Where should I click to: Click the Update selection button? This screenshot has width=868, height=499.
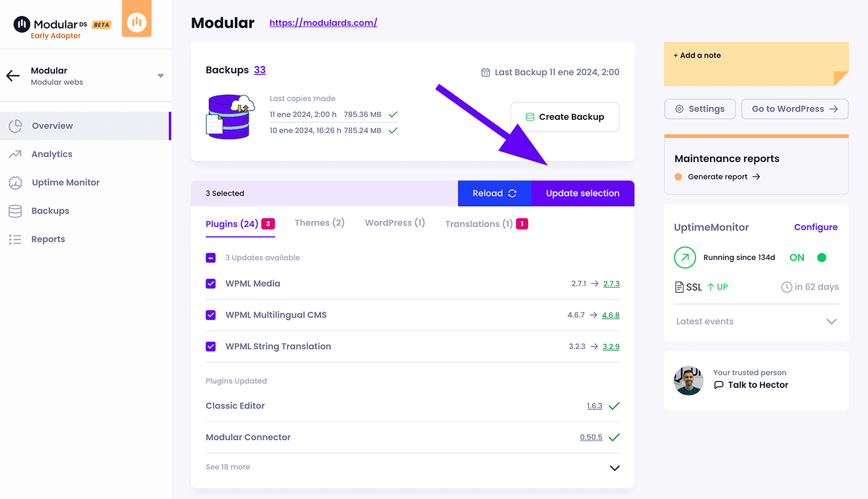coord(583,193)
